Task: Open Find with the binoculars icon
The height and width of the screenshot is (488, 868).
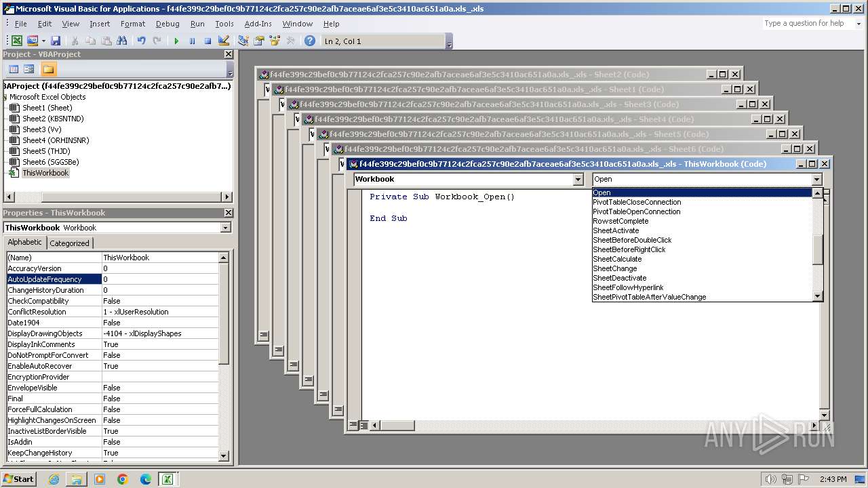Action: [121, 41]
